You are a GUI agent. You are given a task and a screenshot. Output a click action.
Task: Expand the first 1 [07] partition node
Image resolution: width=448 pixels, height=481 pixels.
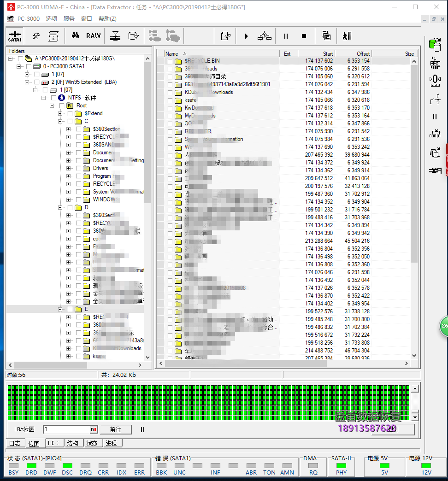[x=27, y=74]
